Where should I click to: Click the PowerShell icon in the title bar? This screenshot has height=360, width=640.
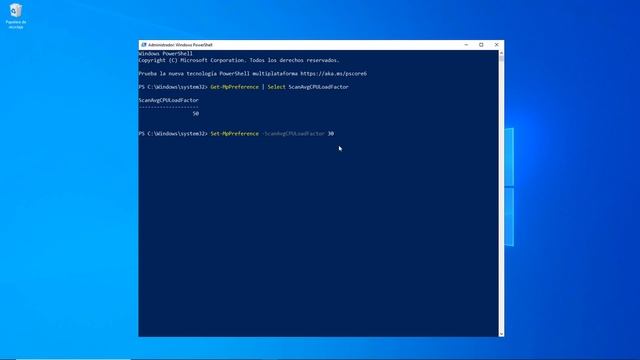point(144,45)
